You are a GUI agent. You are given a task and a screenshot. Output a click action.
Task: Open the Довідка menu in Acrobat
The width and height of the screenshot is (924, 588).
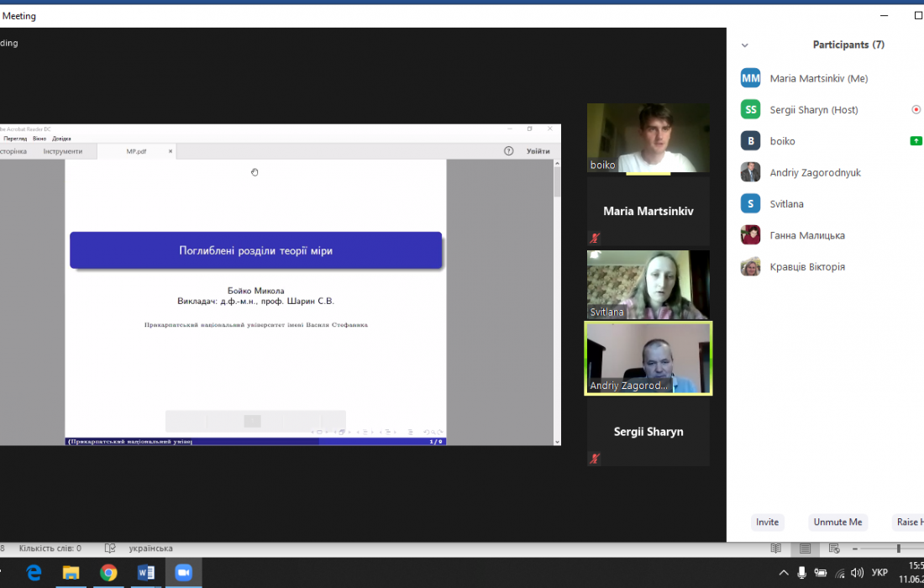pos(61,139)
